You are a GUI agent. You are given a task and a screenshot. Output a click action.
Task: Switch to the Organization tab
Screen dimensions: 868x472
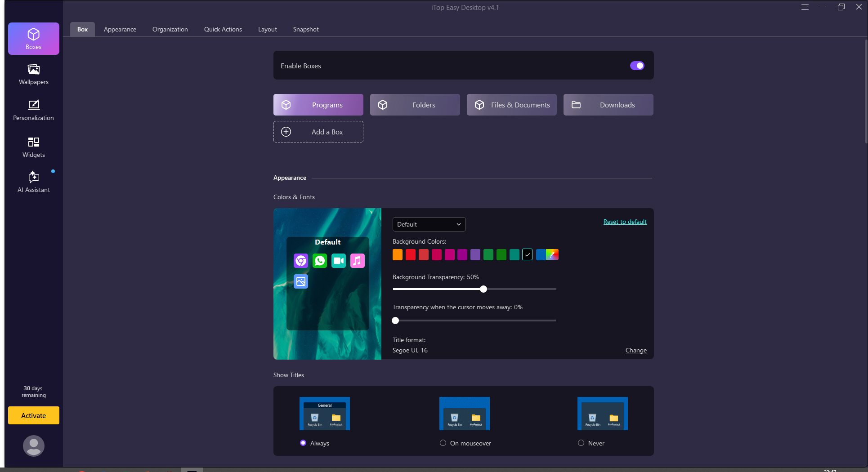[x=170, y=29]
